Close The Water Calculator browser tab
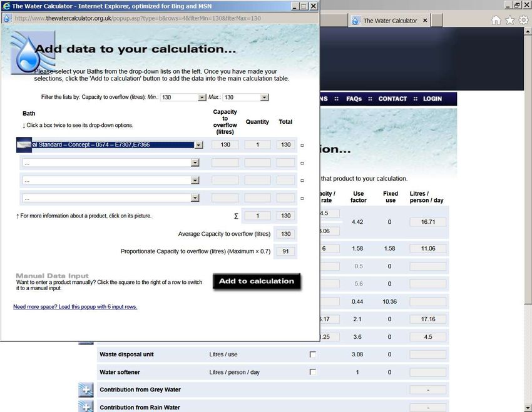 [x=425, y=21]
